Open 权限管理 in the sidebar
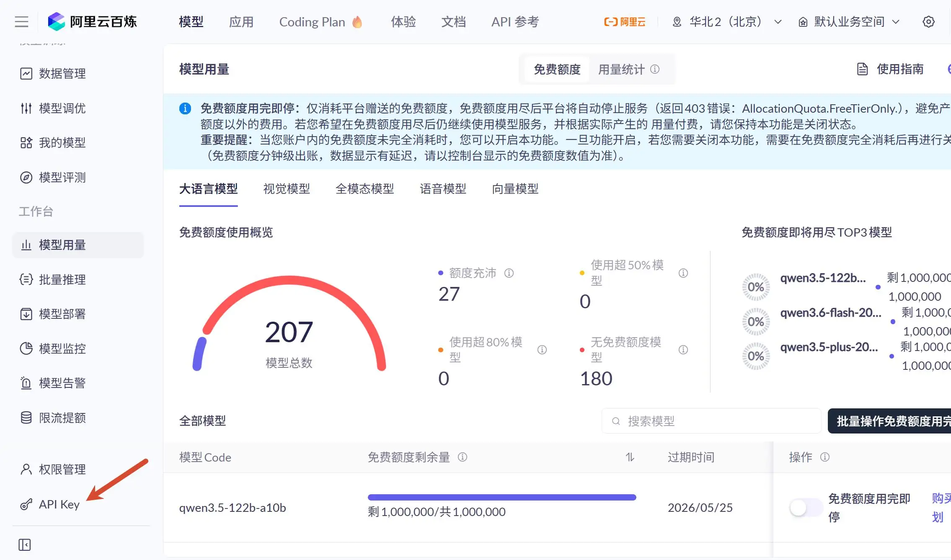This screenshot has height=560, width=951. point(78,470)
